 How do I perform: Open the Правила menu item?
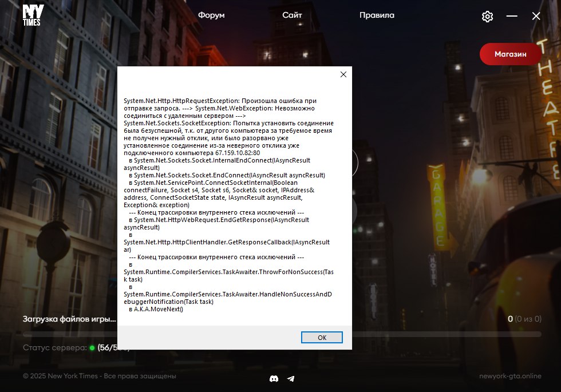[x=377, y=15]
